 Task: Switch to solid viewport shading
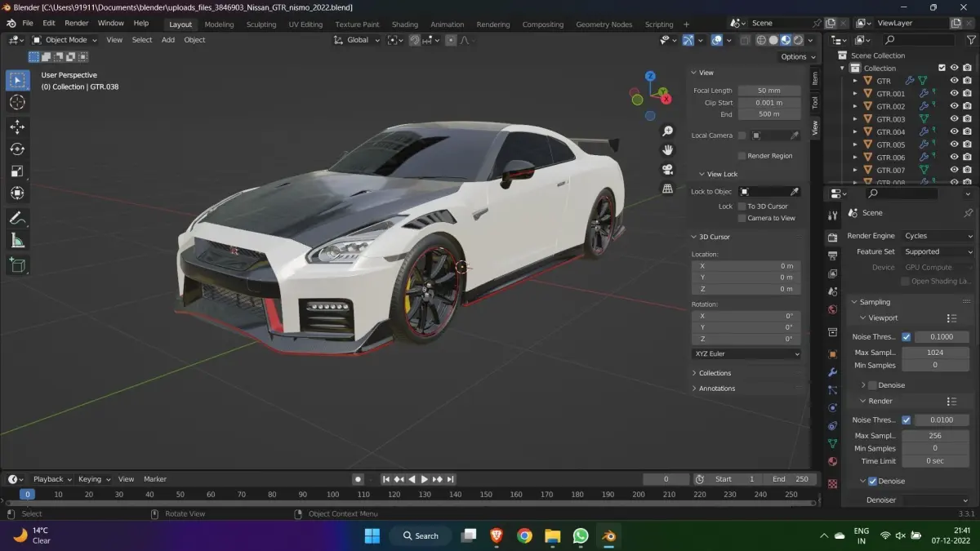[x=773, y=40]
